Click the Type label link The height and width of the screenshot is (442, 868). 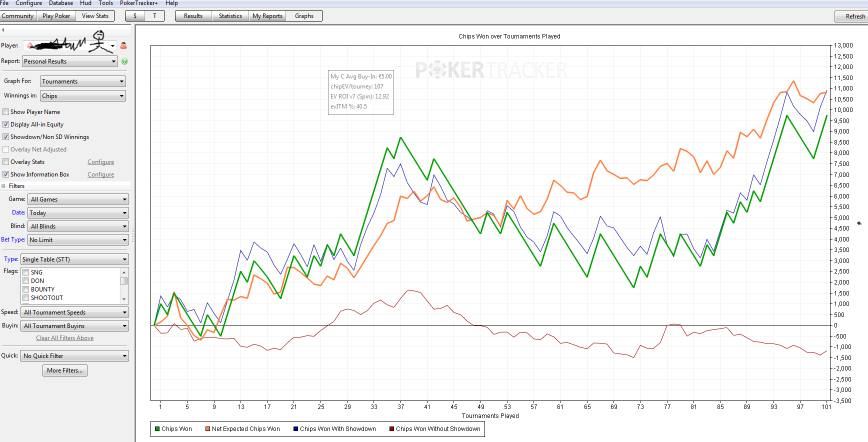[11, 259]
